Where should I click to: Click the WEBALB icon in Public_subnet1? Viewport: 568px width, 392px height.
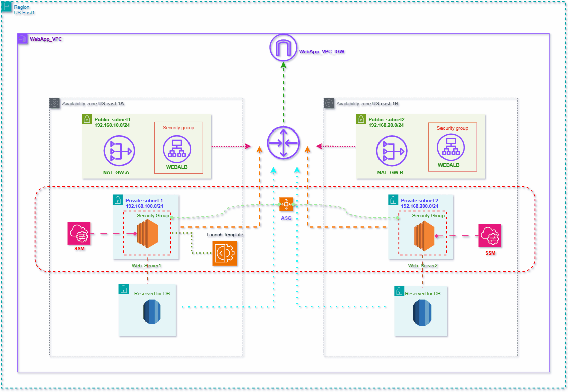coord(178,149)
